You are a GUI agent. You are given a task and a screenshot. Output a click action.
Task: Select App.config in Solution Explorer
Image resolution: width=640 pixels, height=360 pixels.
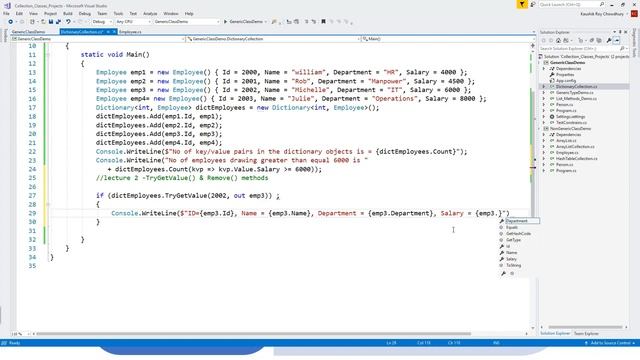(566, 81)
